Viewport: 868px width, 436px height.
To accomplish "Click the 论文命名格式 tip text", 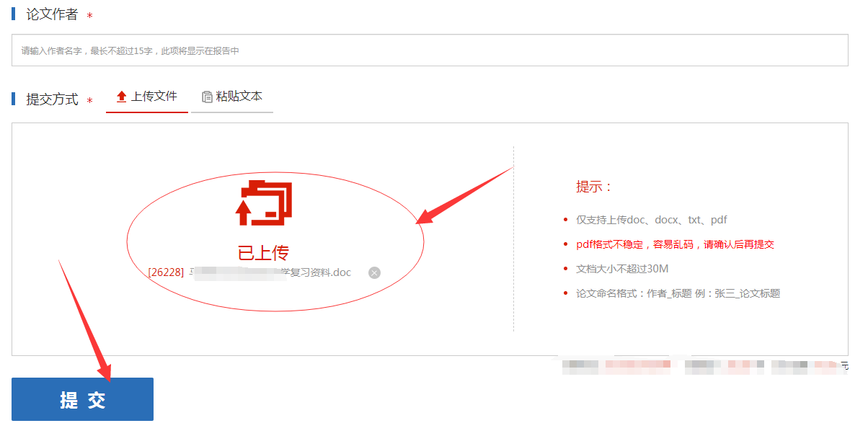I will (x=678, y=294).
